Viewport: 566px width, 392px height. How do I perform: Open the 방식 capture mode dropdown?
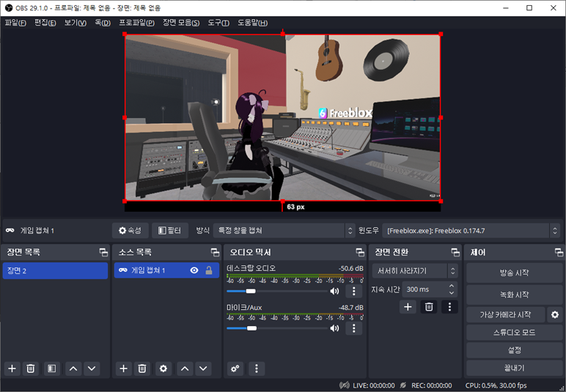[283, 230]
